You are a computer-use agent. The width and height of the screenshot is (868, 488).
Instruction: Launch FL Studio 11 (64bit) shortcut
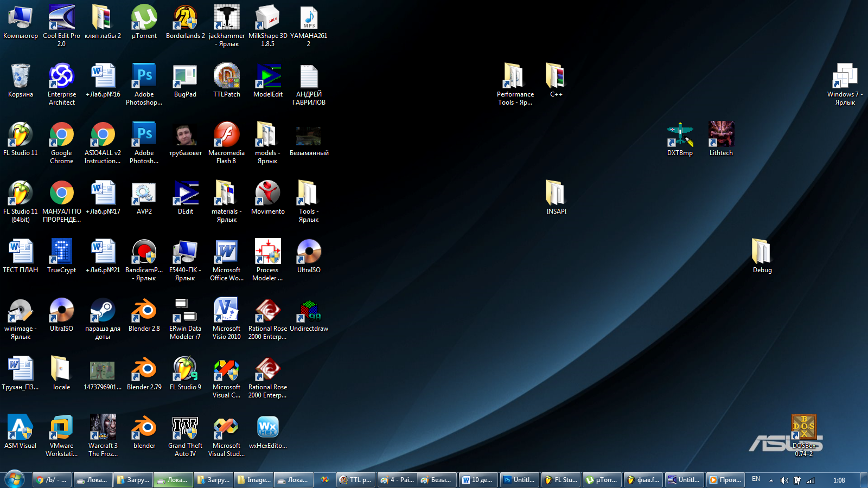pyautogui.click(x=21, y=201)
